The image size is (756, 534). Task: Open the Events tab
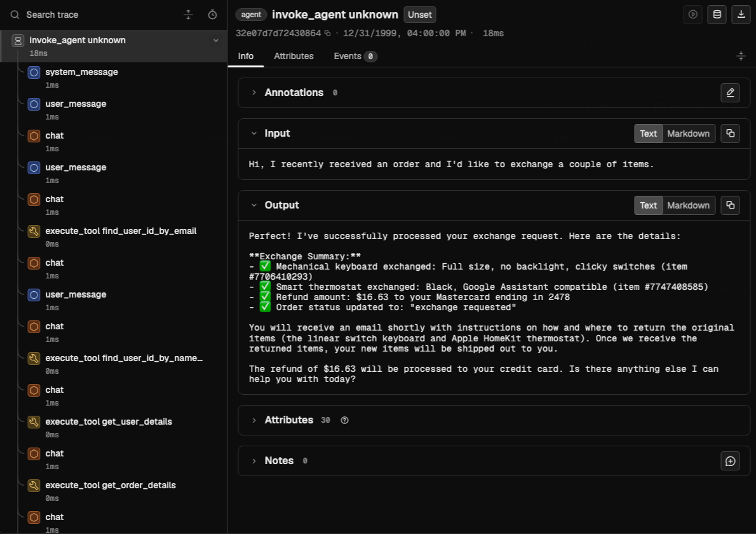click(355, 57)
